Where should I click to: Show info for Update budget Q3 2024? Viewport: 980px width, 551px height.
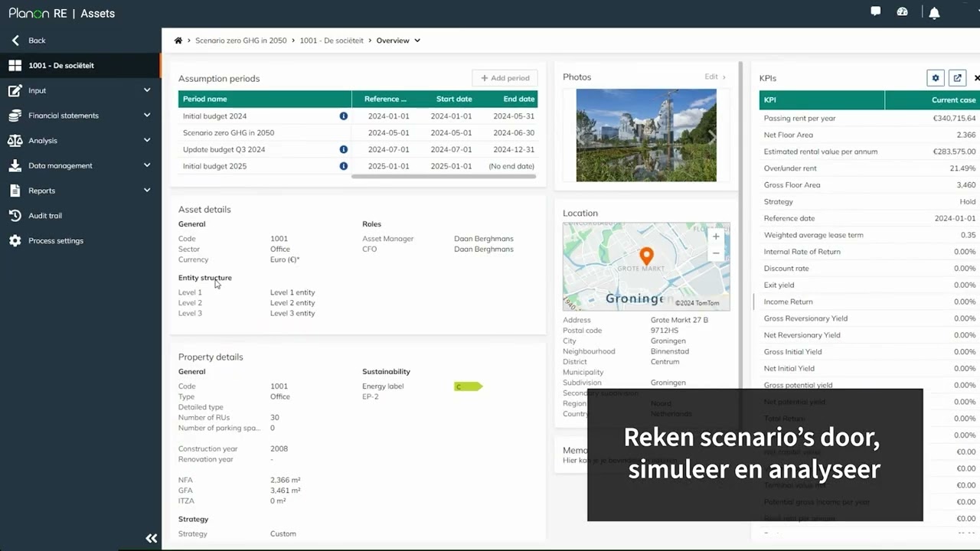(343, 149)
